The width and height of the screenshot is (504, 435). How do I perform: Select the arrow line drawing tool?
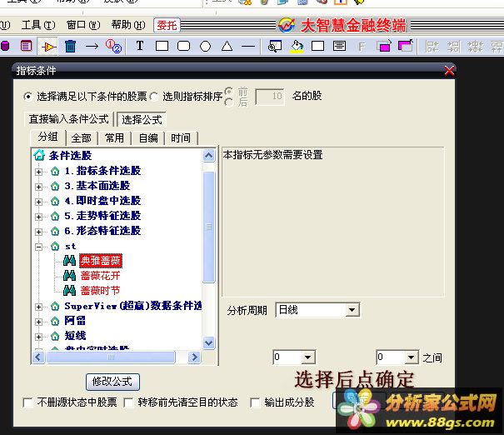92,47
